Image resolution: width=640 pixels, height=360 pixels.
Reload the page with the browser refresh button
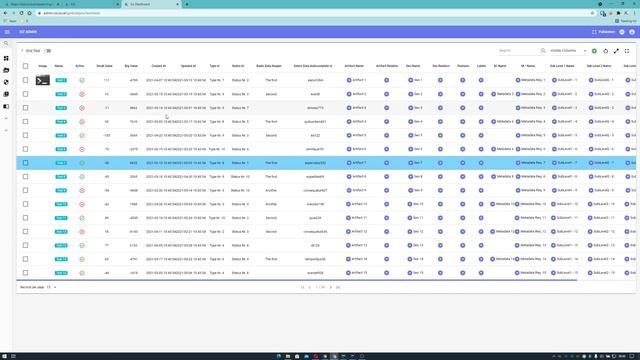[21, 13]
